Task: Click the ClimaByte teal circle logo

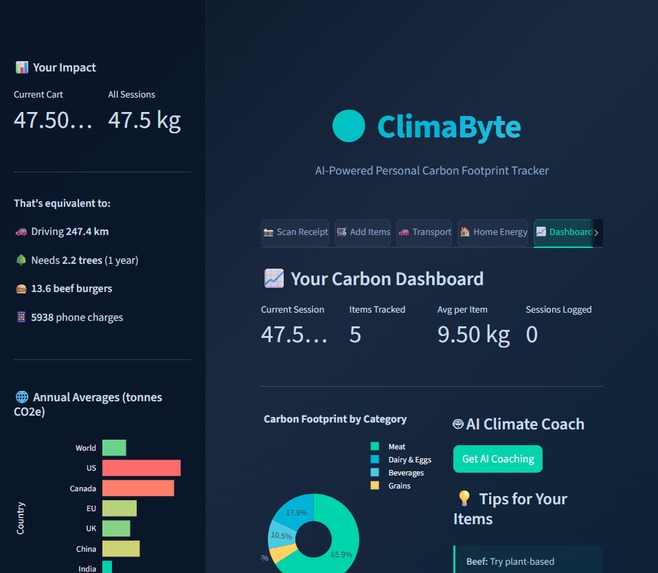Action: [348, 126]
